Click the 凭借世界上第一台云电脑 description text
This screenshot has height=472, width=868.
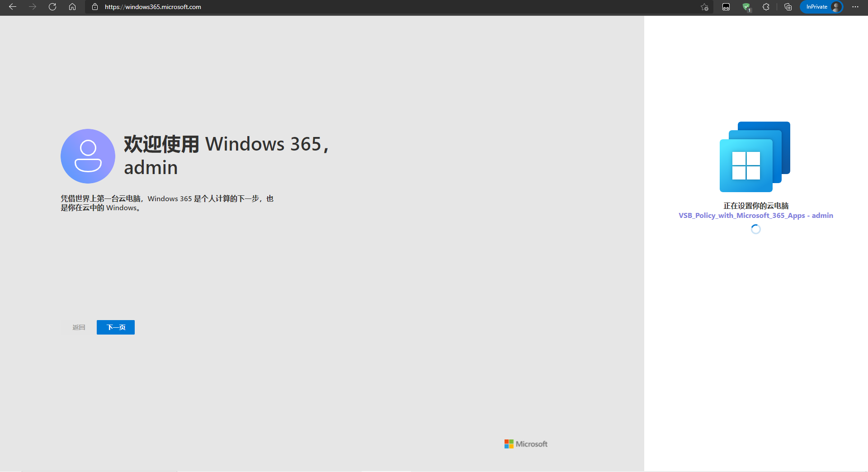pos(167,203)
